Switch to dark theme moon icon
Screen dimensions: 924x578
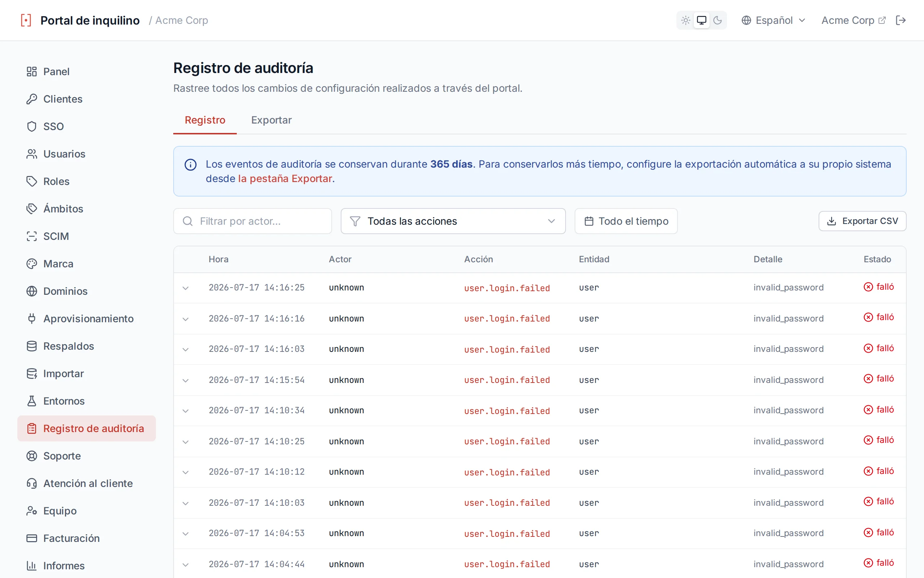718,20
